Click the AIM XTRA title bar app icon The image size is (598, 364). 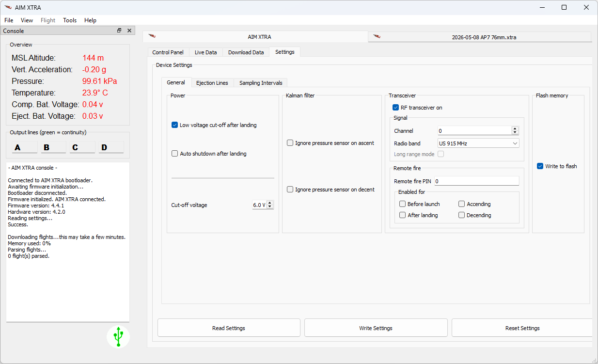point(8,7)
